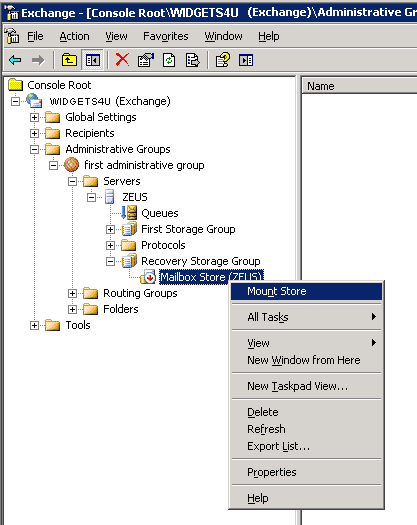Expand the First Storage Group node

coord(110,229)
